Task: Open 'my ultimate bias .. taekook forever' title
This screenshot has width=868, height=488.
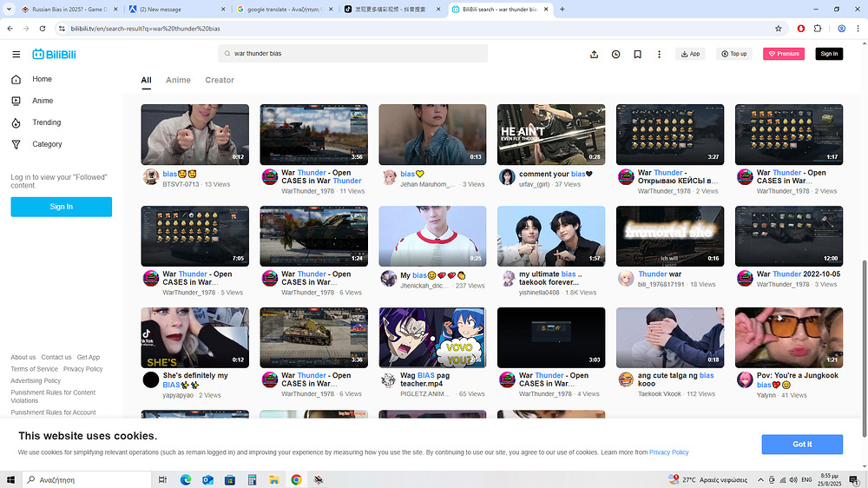Action: coord(550,278)
